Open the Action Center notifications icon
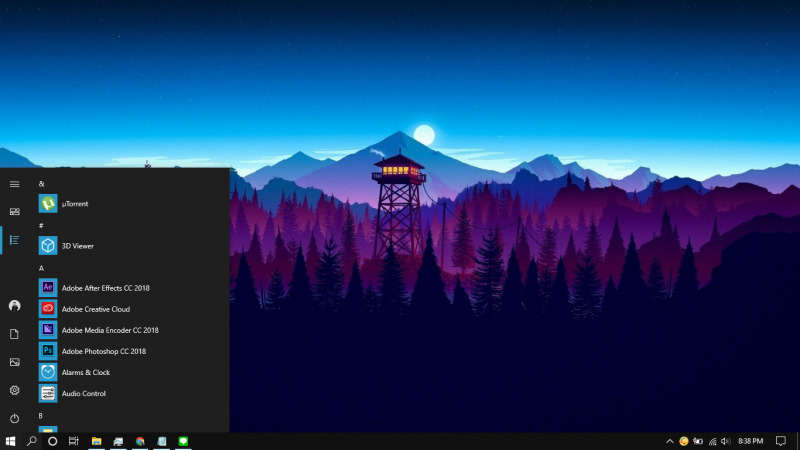 click(x=781, y=441)
